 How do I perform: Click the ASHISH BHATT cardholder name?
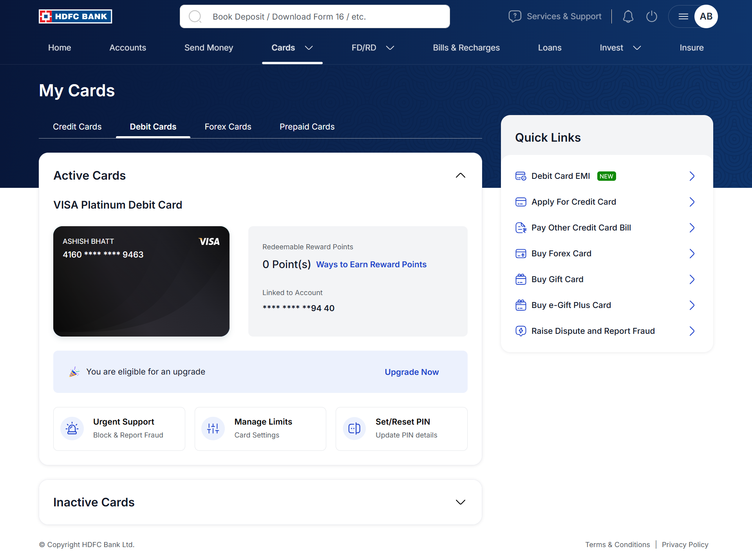(x=88, y=241)
